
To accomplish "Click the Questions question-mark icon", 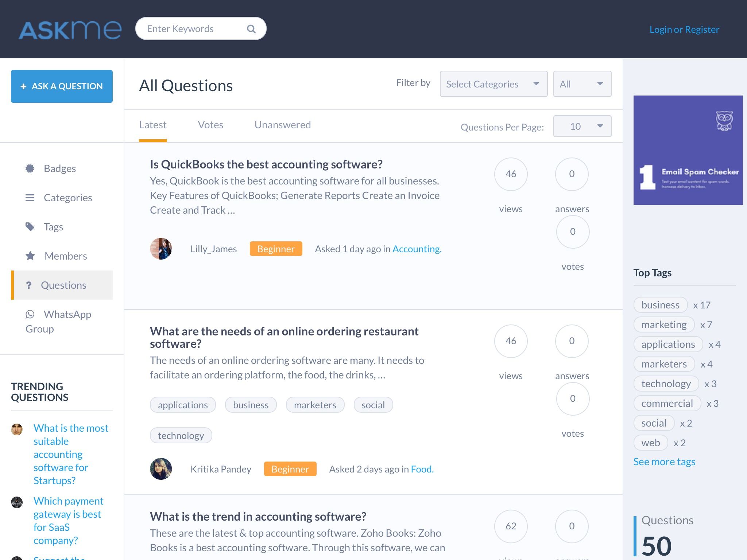I will (28, 285).
